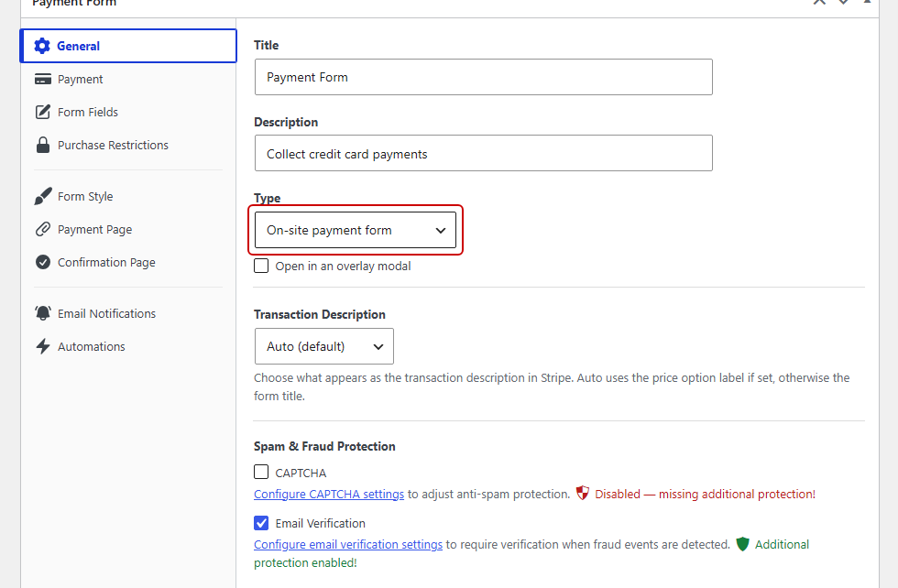Open the Confirmation Page tab
Screen dimensions: 898x588
tap(128, 262)
